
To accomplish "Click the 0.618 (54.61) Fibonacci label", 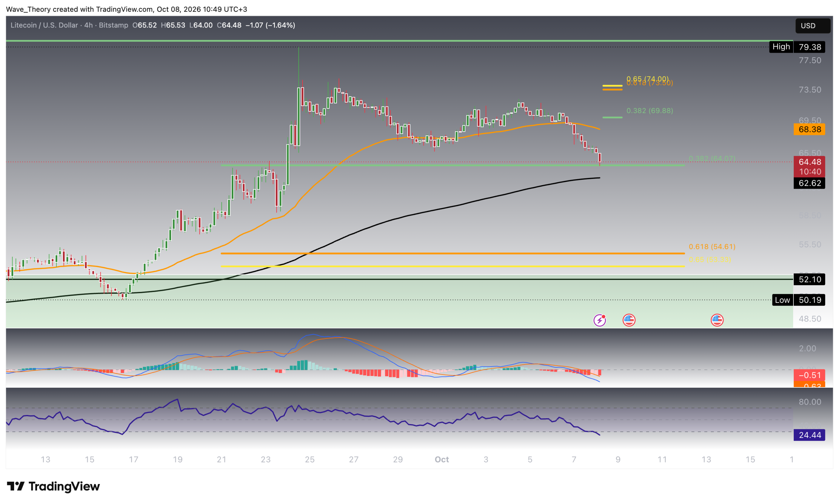I will 712,247.
